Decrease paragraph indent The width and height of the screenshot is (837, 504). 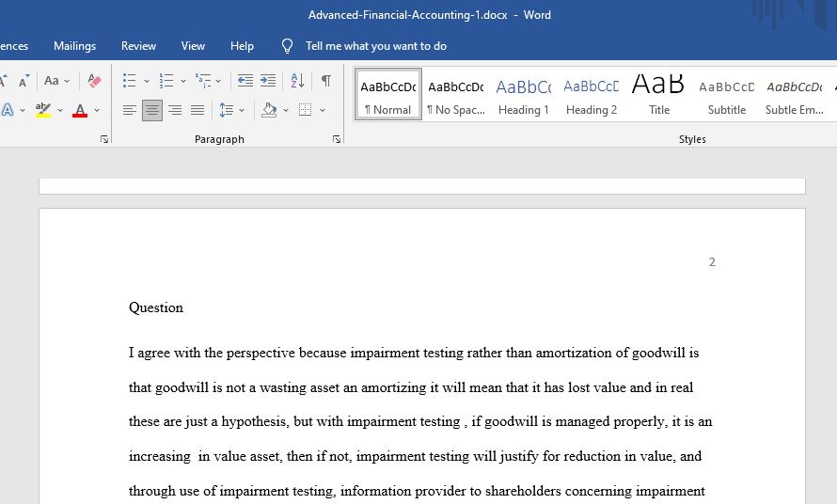(245, 81)
